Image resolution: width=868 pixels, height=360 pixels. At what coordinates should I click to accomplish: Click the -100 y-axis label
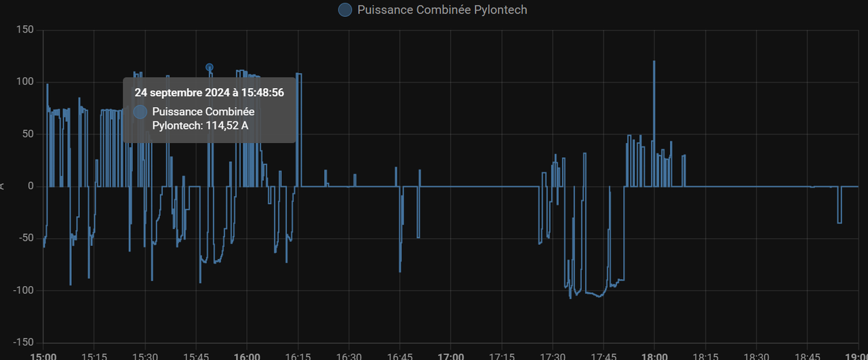pos(24,291)
